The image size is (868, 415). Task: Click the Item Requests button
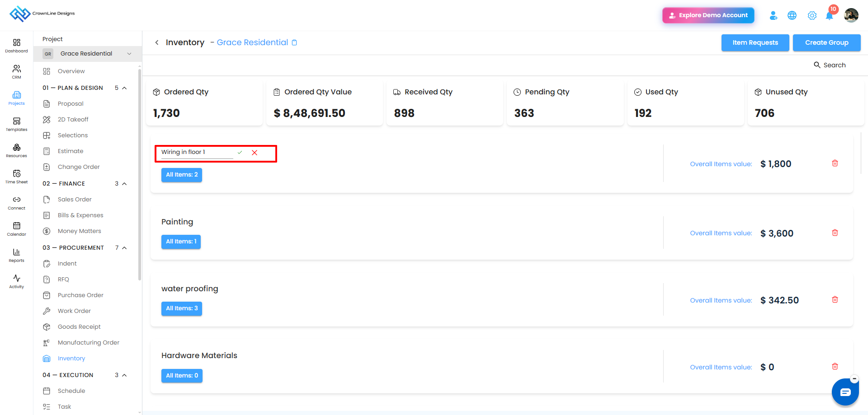[x=755, y=43]
